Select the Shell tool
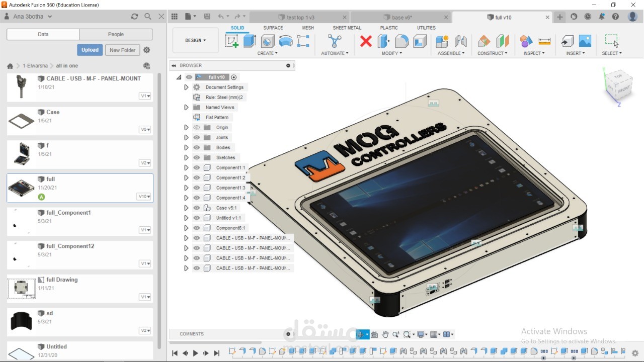644x362 pixels. click(420, 41)
